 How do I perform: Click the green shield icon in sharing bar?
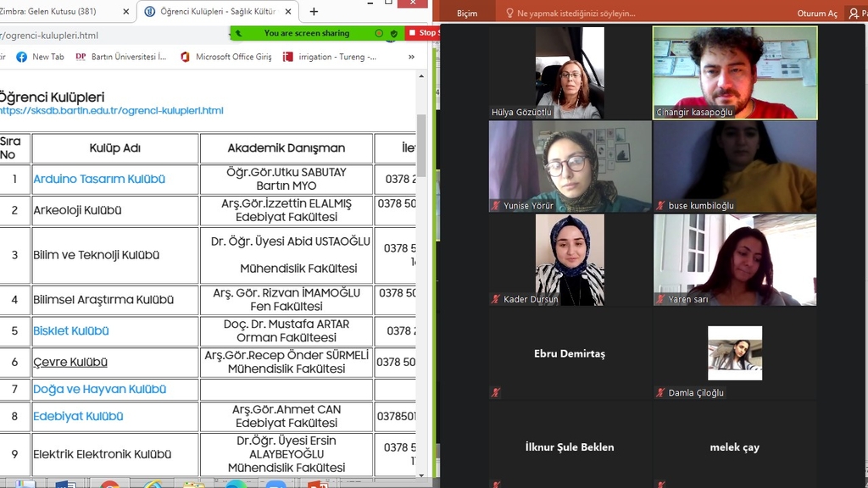[393, 33]
